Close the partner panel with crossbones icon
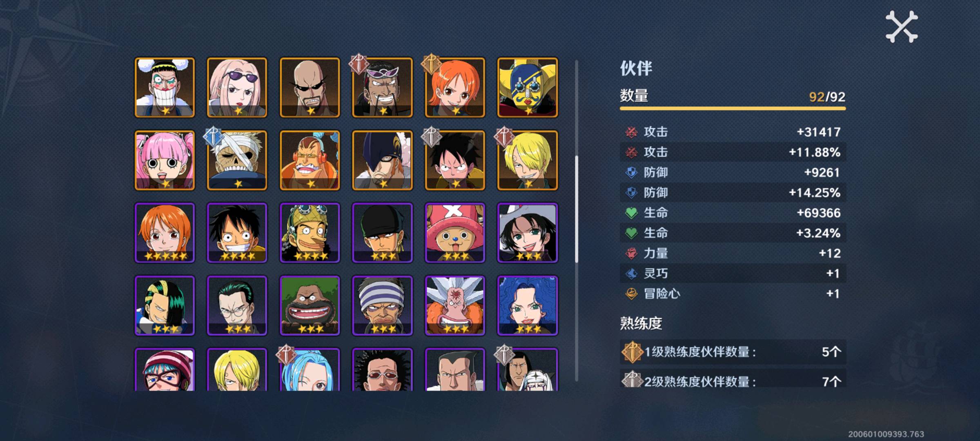The width and height of the screenshot is (980, 441). [x=902, y=27]
